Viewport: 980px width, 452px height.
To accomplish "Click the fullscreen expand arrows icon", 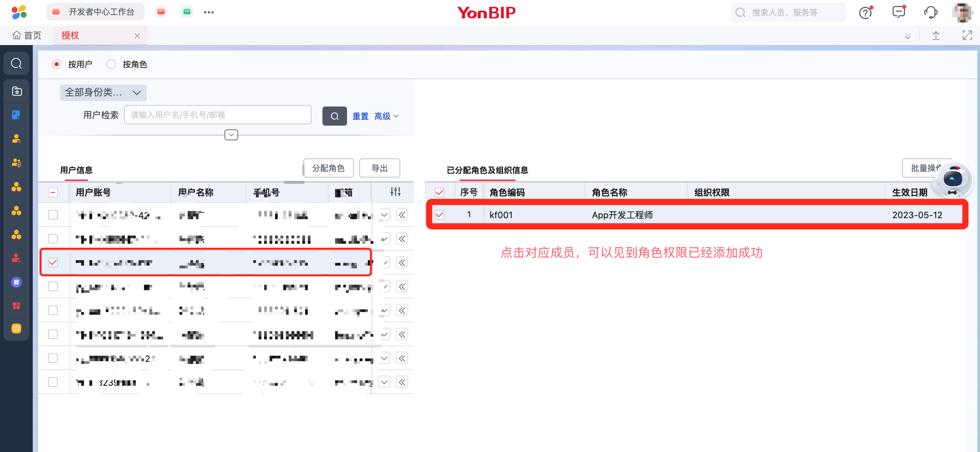I will [967, 36].
